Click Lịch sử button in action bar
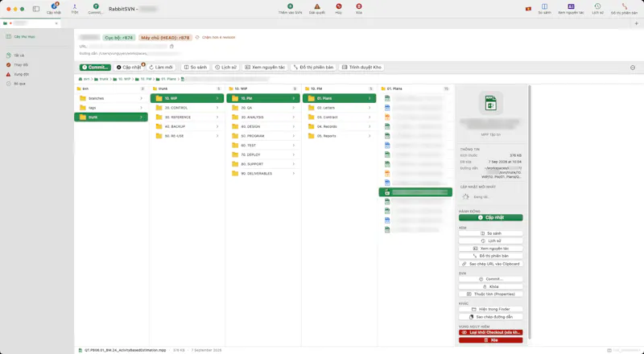The image size is (644, 354). click(226, 68)
